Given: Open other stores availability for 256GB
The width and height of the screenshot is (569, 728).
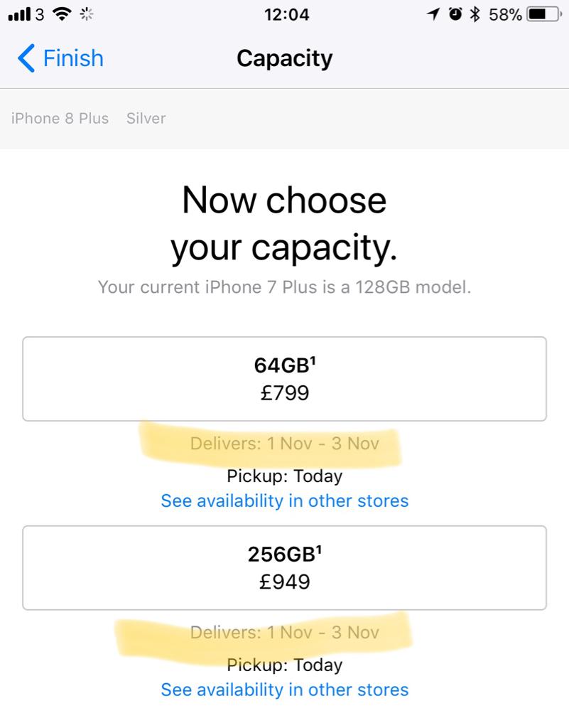Looking at the screenshot, I should coord(284,690).
